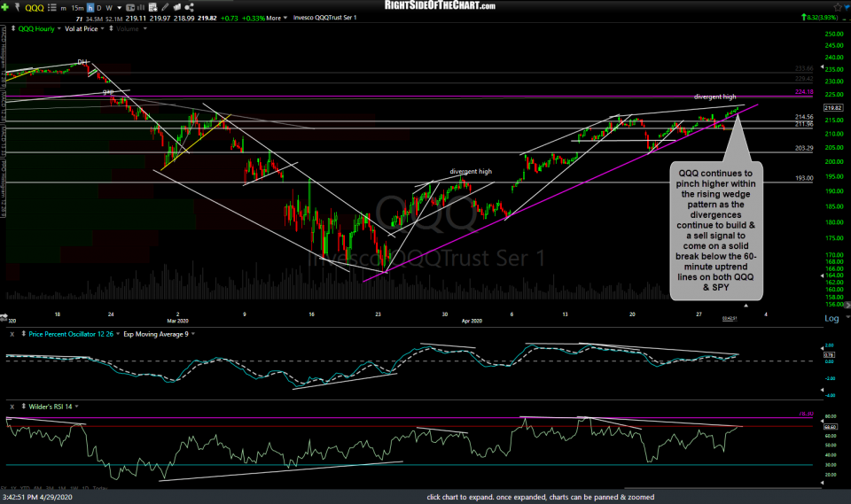The width and height of the screenshot is (851, 504).
Task: Click the Tr text annotation icon
Action: (130, 8)
